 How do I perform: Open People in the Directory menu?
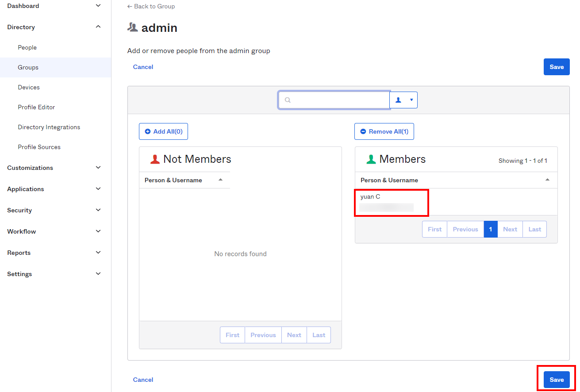pyautogui.click(x=27, y=47)
